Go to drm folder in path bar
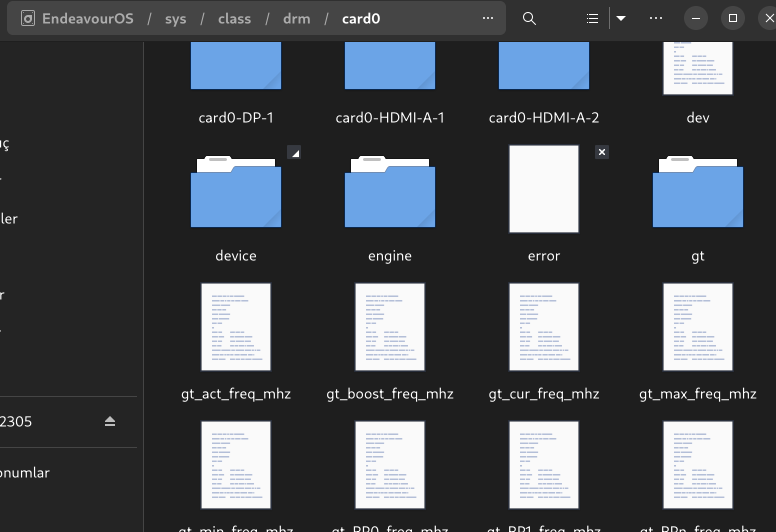The height and width of the screenshot is (532, 776). tap(297, 19)
